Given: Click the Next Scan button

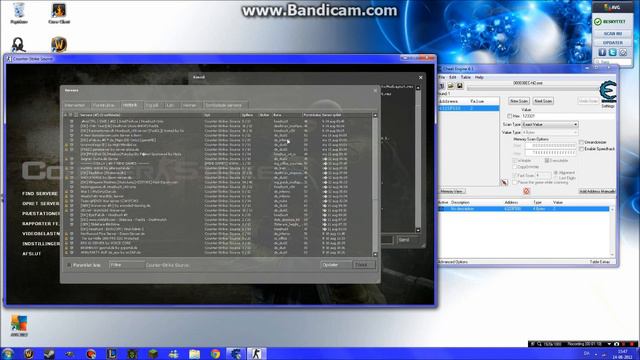Looking at the screenshot, I should 543,101.
